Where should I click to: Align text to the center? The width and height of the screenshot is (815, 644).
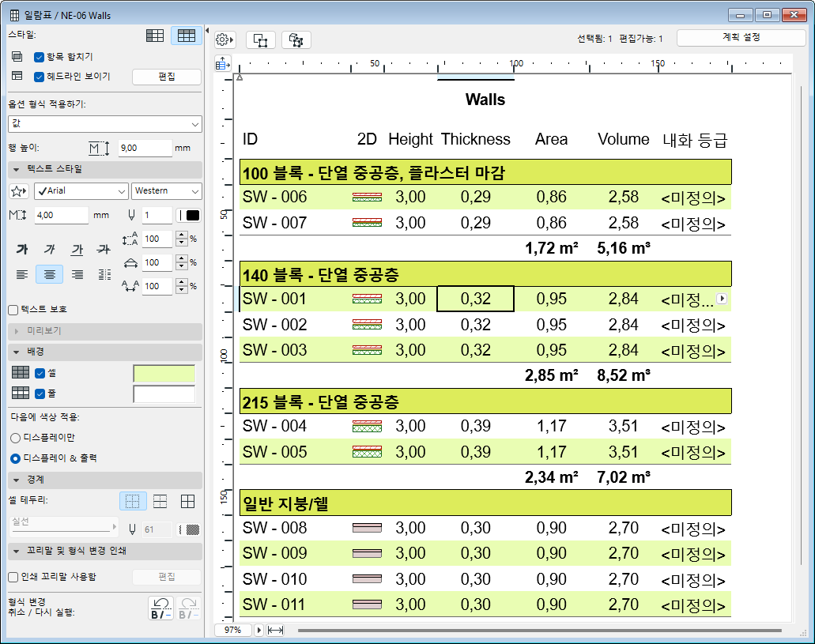point(49,274)
